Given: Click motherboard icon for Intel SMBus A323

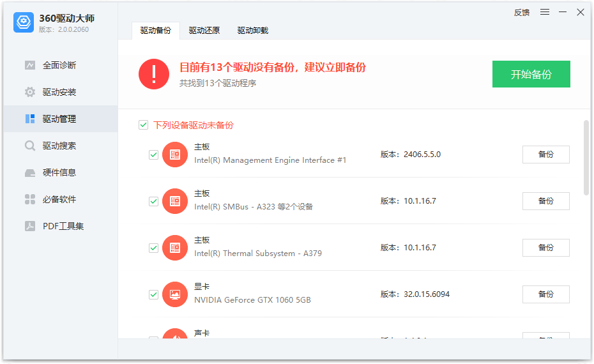Looking at the screenshot, I should (x=175, y=201).
